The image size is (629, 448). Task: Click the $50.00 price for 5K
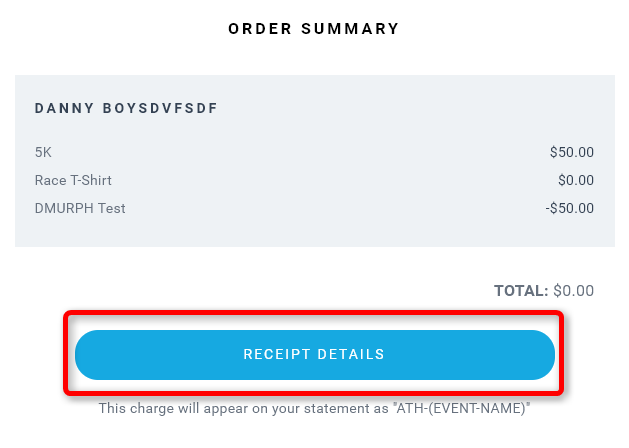click(x=572, y=152)
